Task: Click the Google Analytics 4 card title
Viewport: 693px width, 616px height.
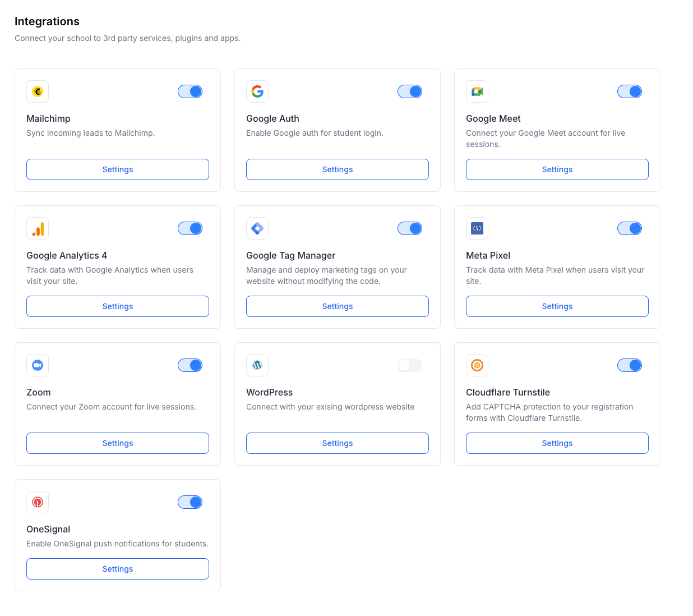Action: click(x=67, y=255)
